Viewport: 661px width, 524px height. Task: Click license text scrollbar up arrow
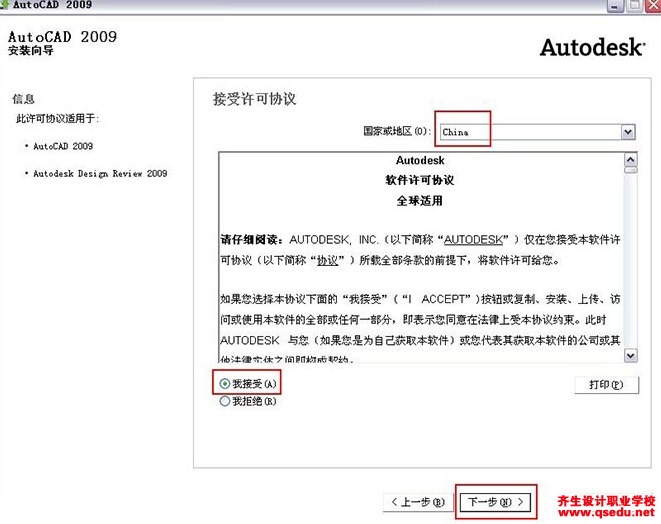[630, 159]
